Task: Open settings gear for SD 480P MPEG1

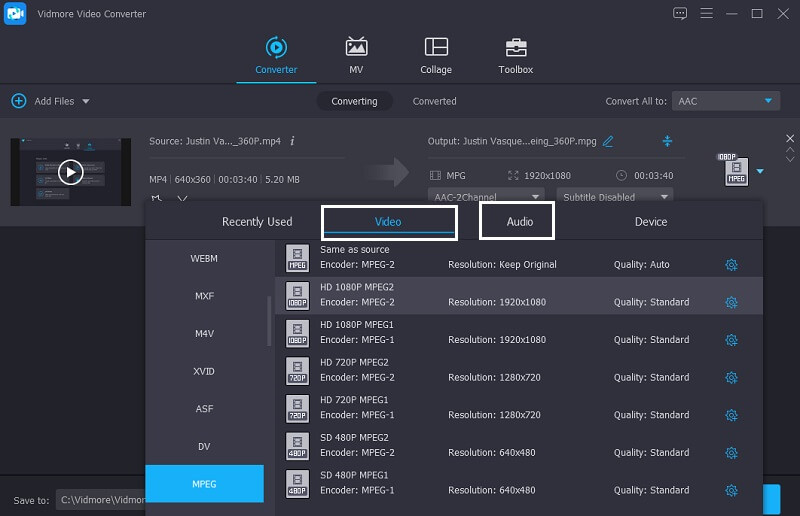Action: pos(731,490)
